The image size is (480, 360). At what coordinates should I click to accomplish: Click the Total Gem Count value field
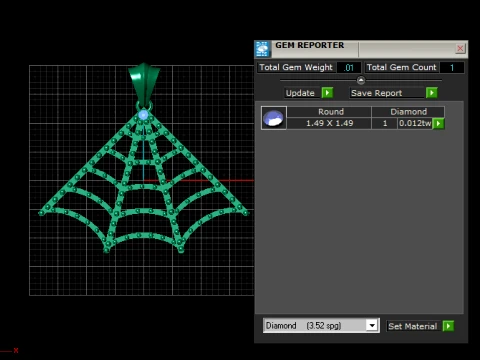(x=452, y=68)
